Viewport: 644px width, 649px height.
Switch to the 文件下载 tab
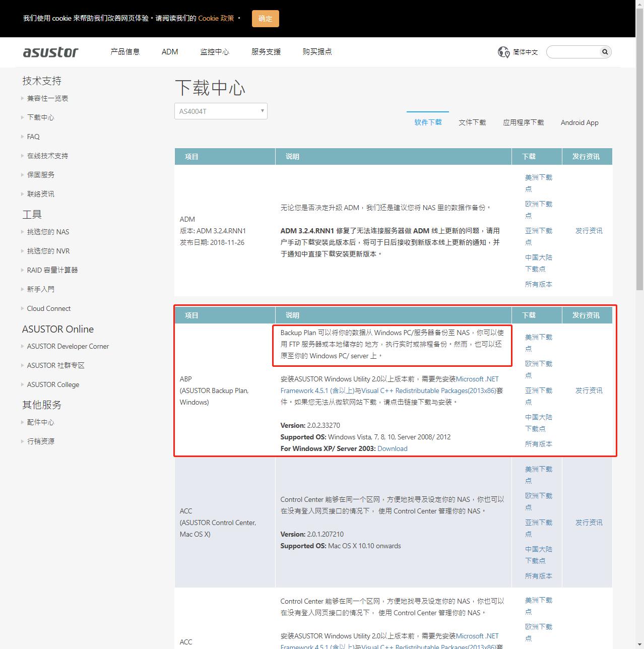click(472, 122)
